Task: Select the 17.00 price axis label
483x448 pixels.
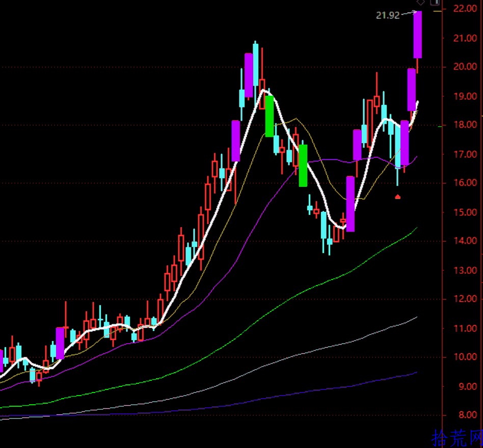Action: pyautogui.click(x=465, y=154)
